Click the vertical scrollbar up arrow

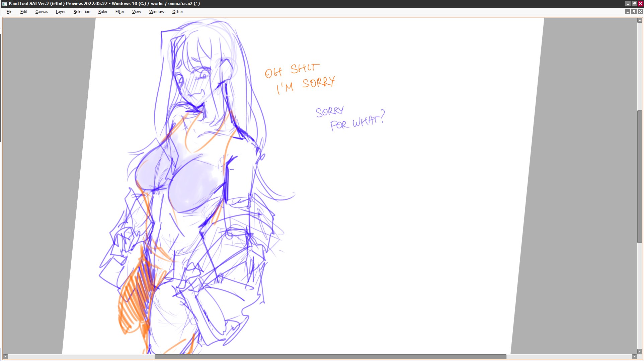coord(640,20)
